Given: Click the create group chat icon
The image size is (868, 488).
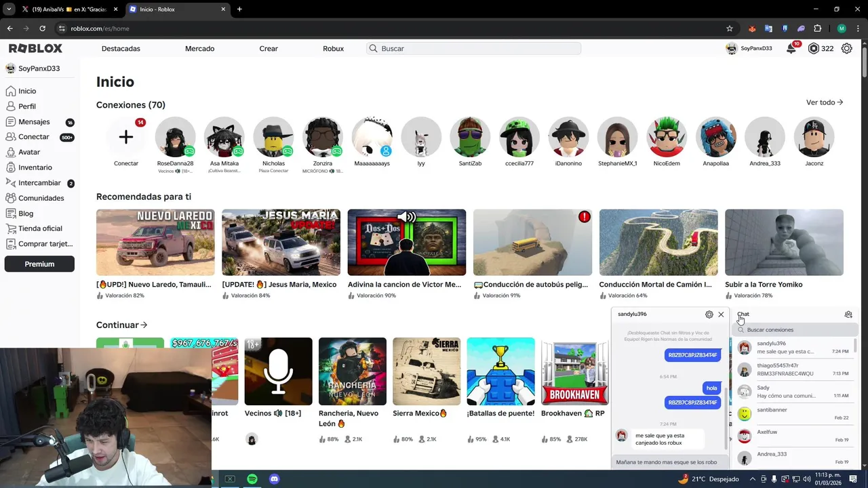Looking at the screenshot, I should (848, 314).
